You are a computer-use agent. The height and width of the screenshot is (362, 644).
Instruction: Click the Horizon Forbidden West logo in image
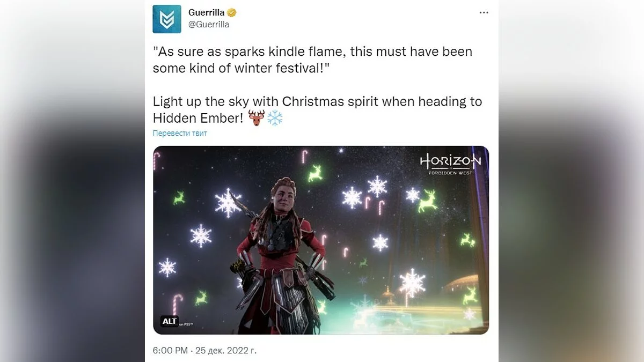point(450,164)
